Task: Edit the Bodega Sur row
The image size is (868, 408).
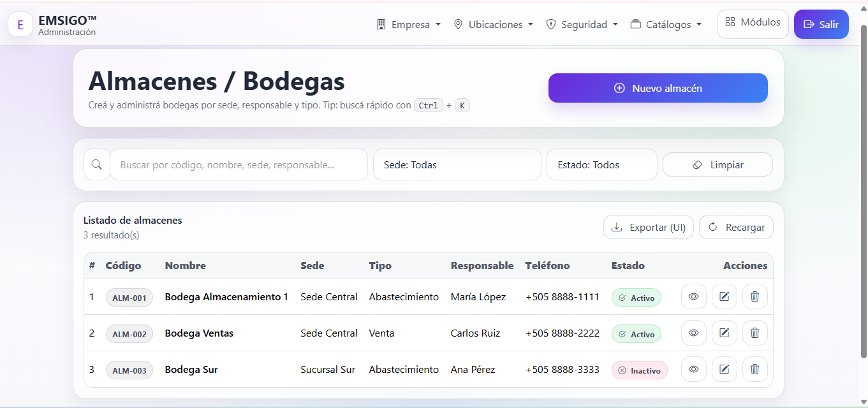Action: pyautogui.click(x=725, y=369)
